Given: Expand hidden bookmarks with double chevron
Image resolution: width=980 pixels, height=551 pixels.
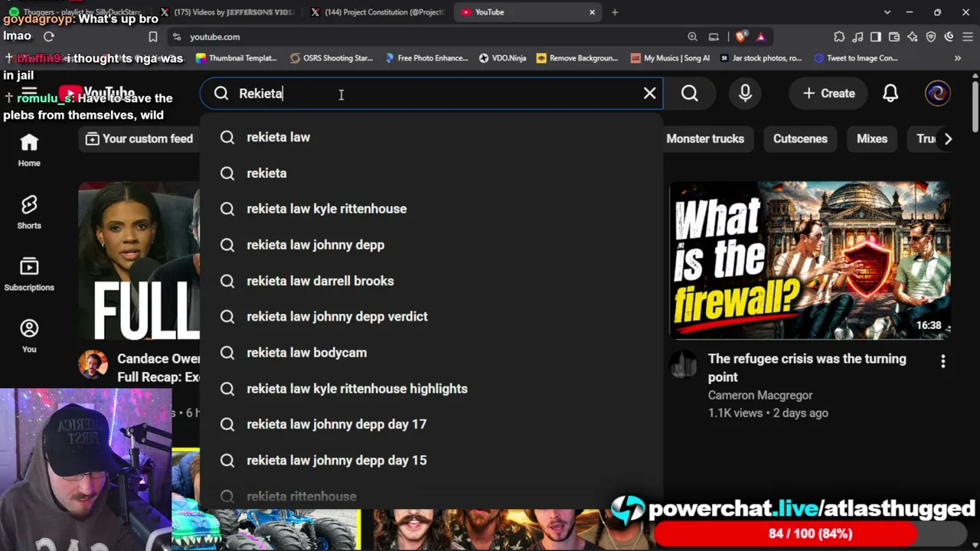Looking at the screenshot, I should pyautogui.click(x=957, y=58).
